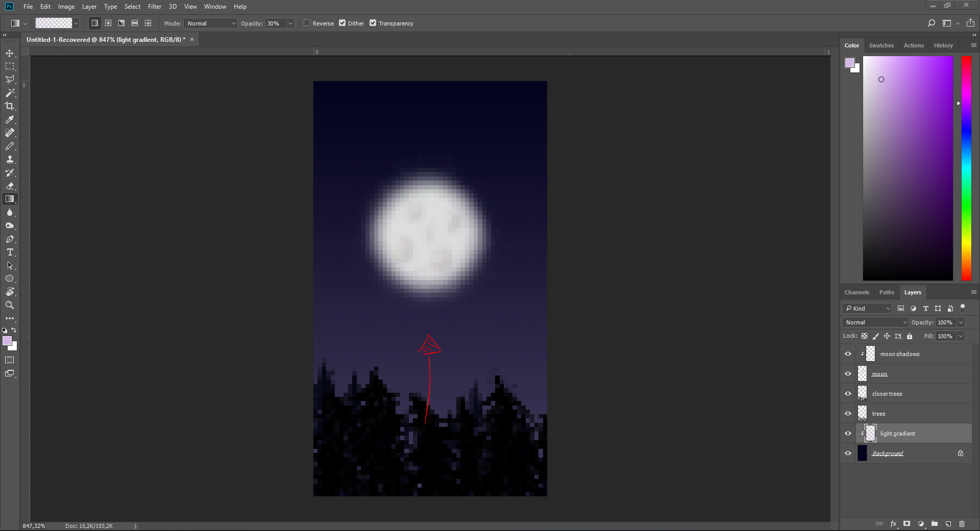This screenshot has height=531, width=980.
Task: Open the gradient Mode dropdown
Action: [x=211, y=23]
